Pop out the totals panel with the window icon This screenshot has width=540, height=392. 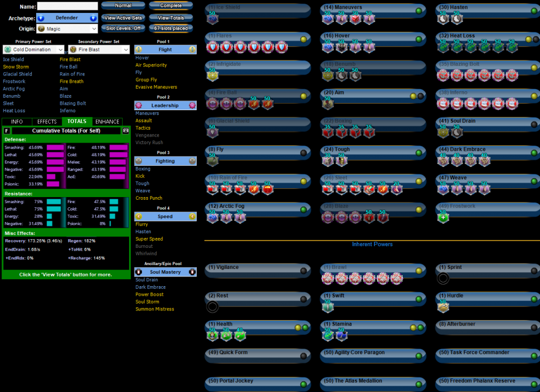click(x=126, y=131)
